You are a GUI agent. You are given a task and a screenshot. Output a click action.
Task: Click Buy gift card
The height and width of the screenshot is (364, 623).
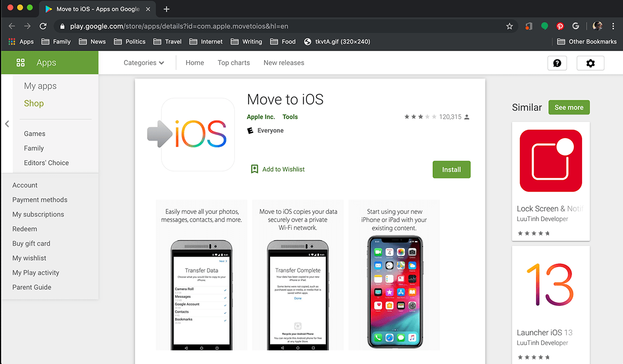click(x=31, y=244)
